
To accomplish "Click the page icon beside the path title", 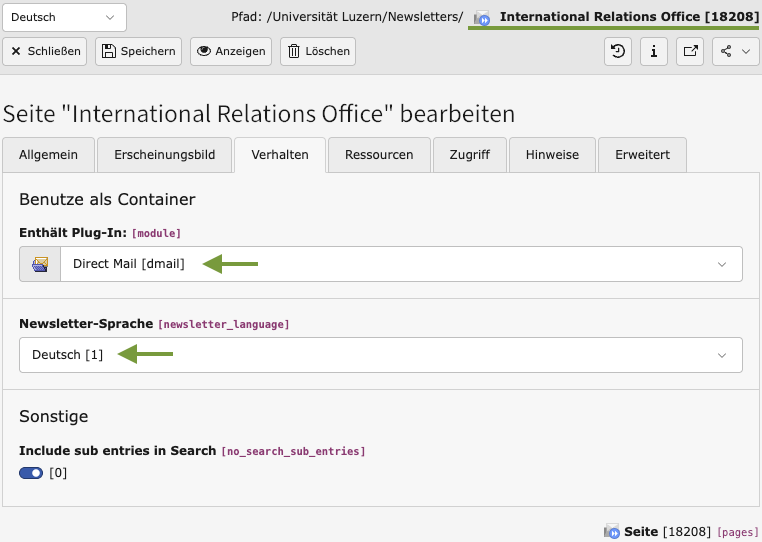I will click(482, 18).
